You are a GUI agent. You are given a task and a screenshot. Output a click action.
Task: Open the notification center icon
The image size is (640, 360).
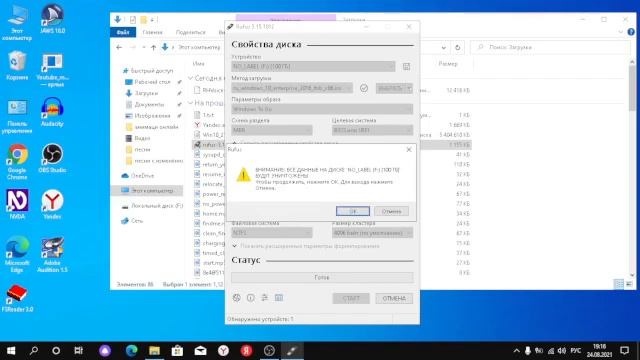tap(624, 351)
